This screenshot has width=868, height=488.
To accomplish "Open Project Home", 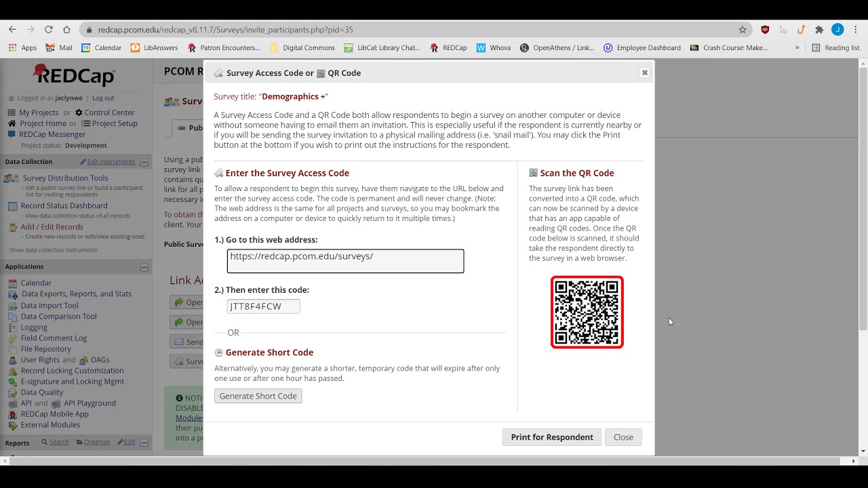I will tap(43, 123).
